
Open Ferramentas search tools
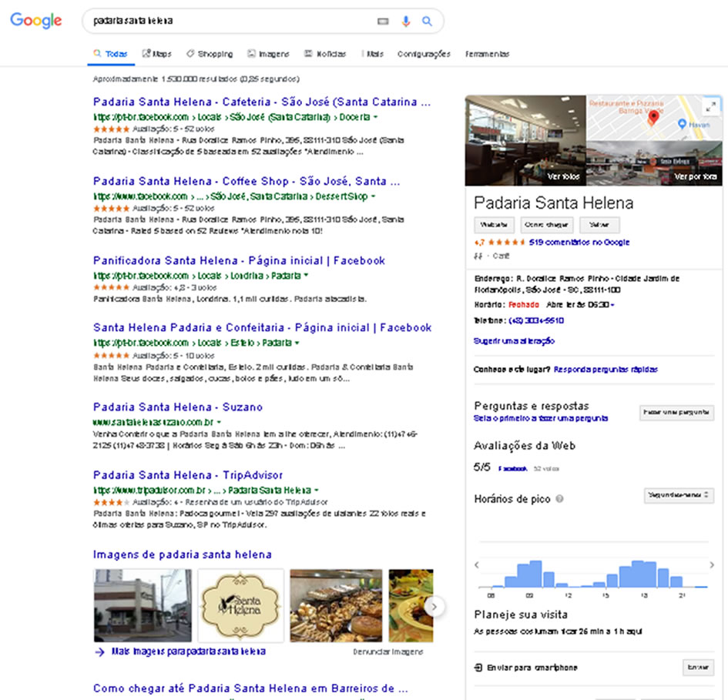[488, 54]
